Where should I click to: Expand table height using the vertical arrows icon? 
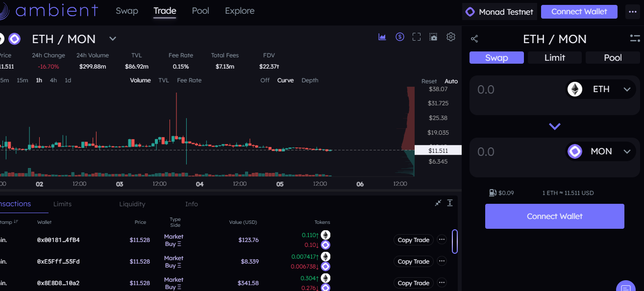[450, 202]
